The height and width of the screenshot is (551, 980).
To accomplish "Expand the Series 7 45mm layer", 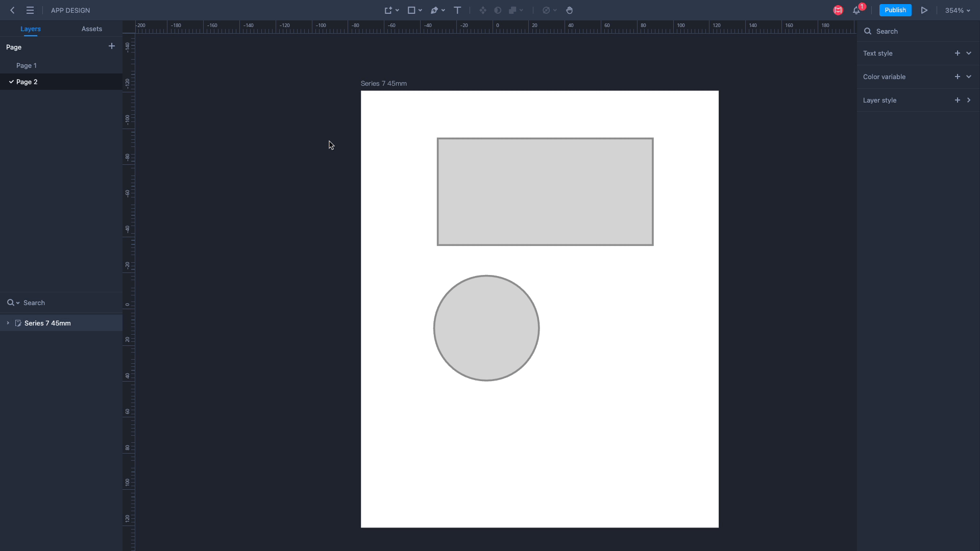I will pyautogui.click(x=8, y=323).
